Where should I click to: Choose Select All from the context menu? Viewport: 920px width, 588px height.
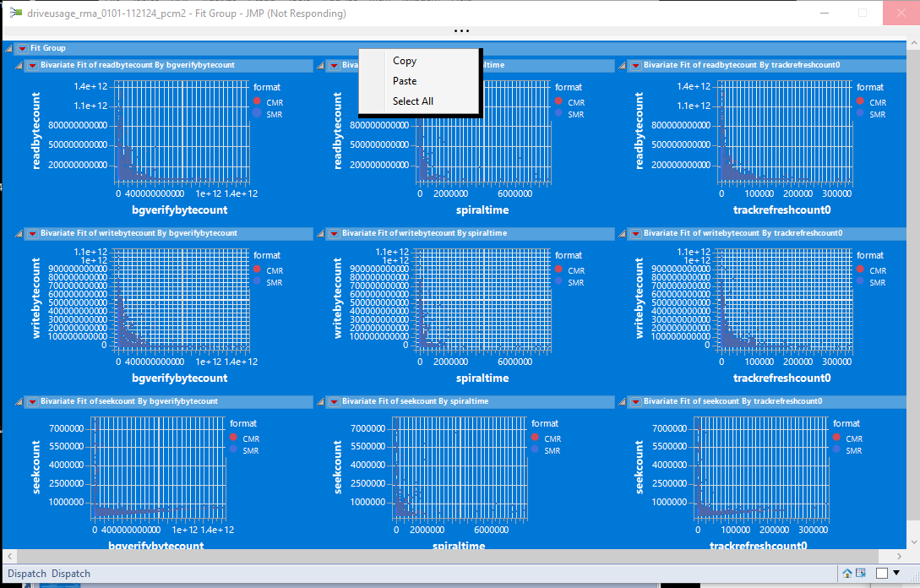point(412,101)
